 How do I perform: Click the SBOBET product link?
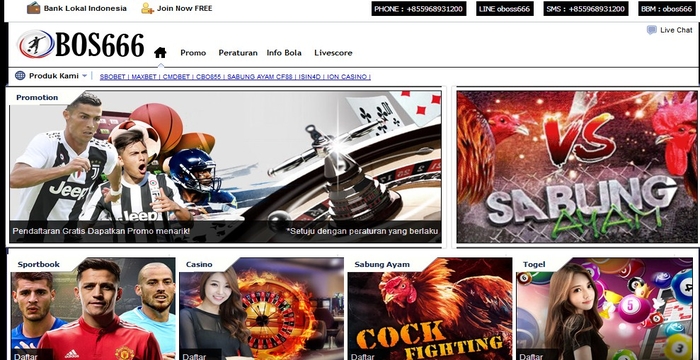pyautogui.click(x=112, y=77)
